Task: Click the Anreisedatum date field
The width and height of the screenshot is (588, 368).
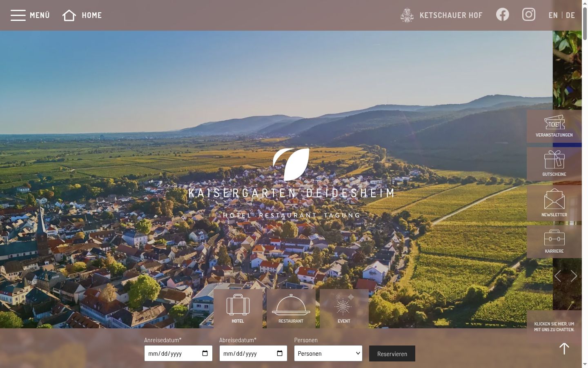Action: (x=178, y=353)
